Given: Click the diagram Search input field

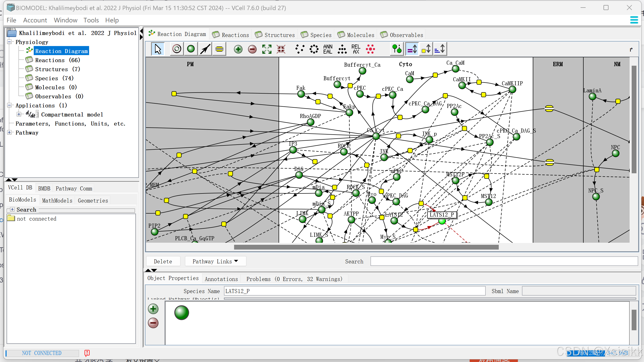Looking at the screenshot, I should (x=504, y=261).
